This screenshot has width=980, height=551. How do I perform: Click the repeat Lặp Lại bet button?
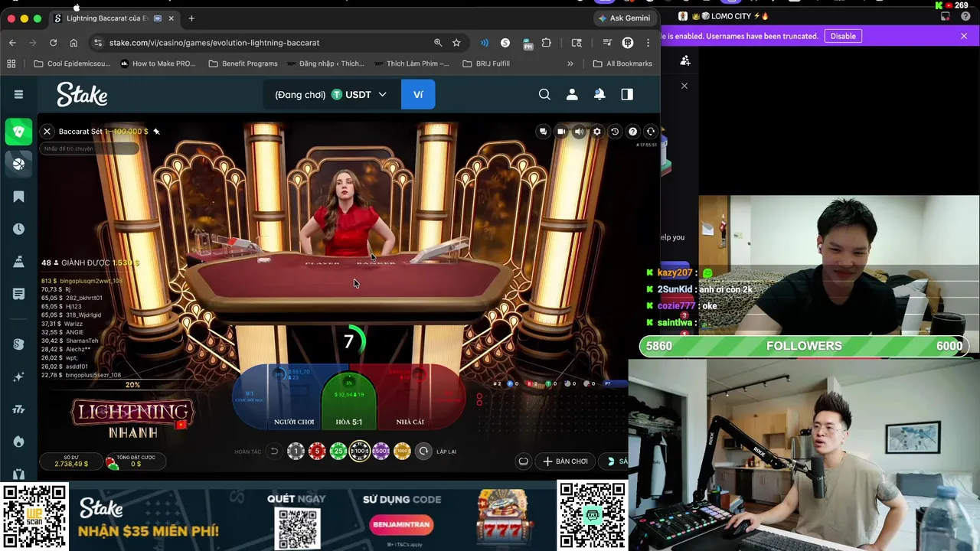tap(423, 452)
